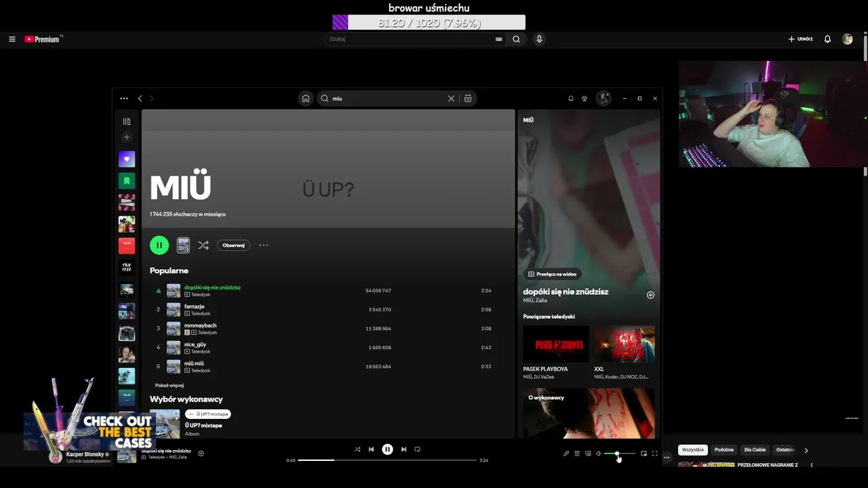The width and height of the screenshot is (868, 488).
Task: Click Przełącz na wideo button
Action: (553, 274)
